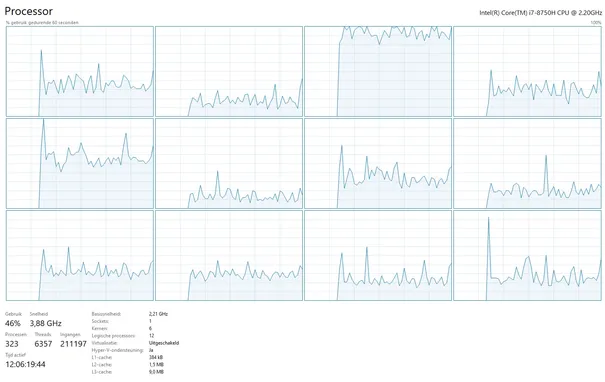Select the first graph in the bottom row

point(80,255)
